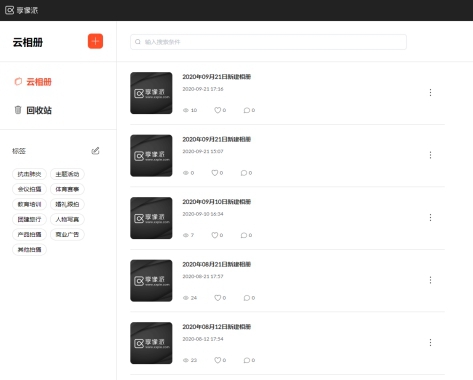Open comments on the 2020年08月21日 album
Image resolution: width=473 pixels, height=380 pixels.
coord(247,298)
